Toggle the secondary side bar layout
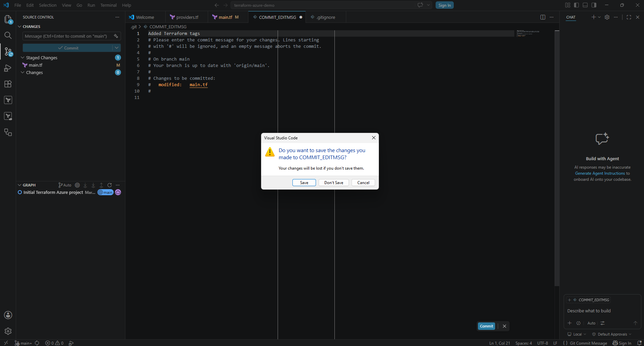644x346 pixels. [594, 5]
